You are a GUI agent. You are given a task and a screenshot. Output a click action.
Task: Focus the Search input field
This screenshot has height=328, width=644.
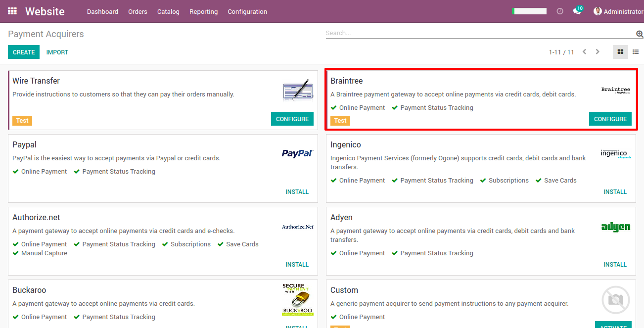point(480,33)
